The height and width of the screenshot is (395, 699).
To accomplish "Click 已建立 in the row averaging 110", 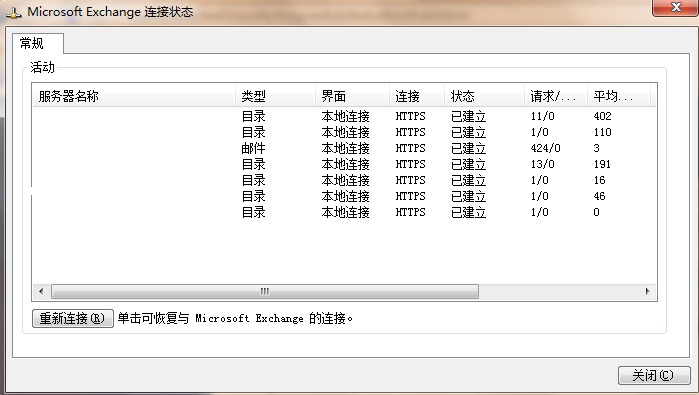I will pos(468,132).
